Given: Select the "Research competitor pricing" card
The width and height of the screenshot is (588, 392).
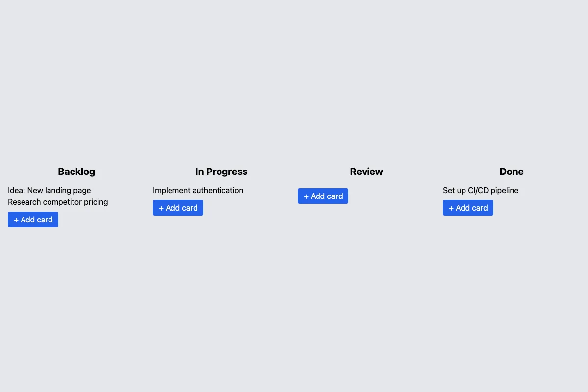Looking at the screenshot, I should pos(58,202).
